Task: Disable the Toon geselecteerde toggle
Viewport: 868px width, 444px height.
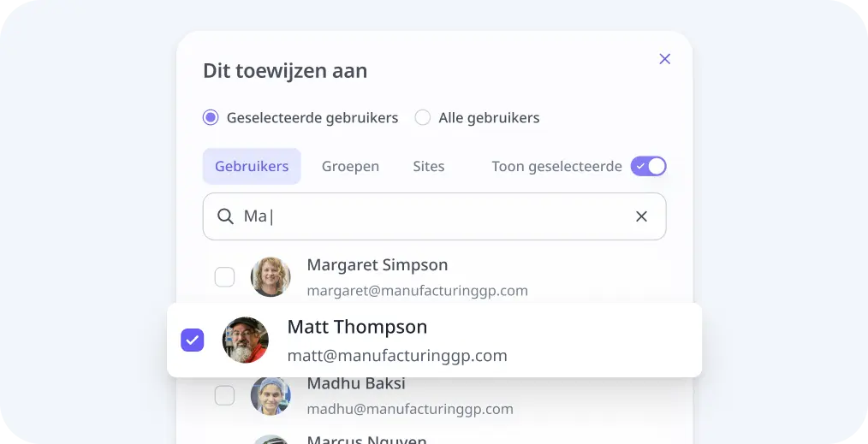Action: pyautogui.click(x=648, y=167)
